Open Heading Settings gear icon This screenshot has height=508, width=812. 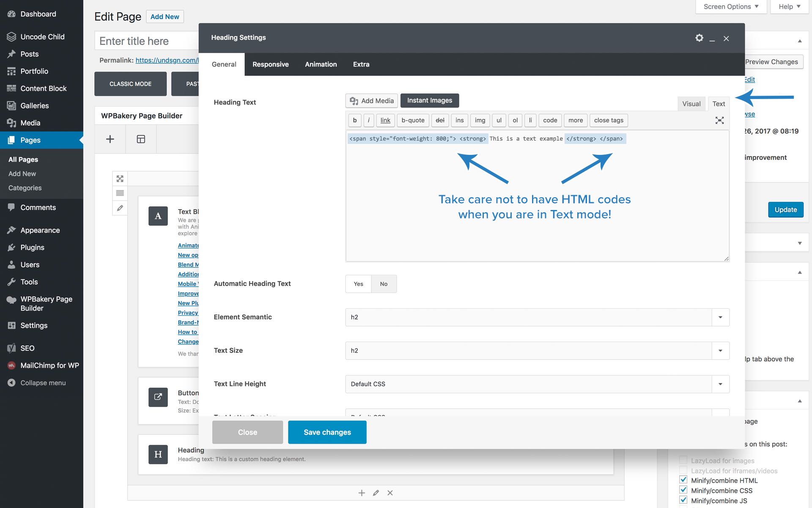click(x=699, y=38)
